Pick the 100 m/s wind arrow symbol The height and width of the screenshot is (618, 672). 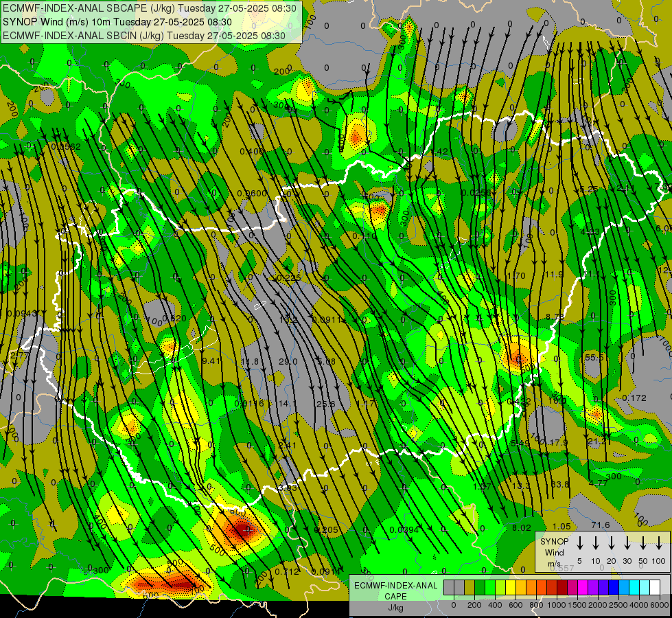659,543
